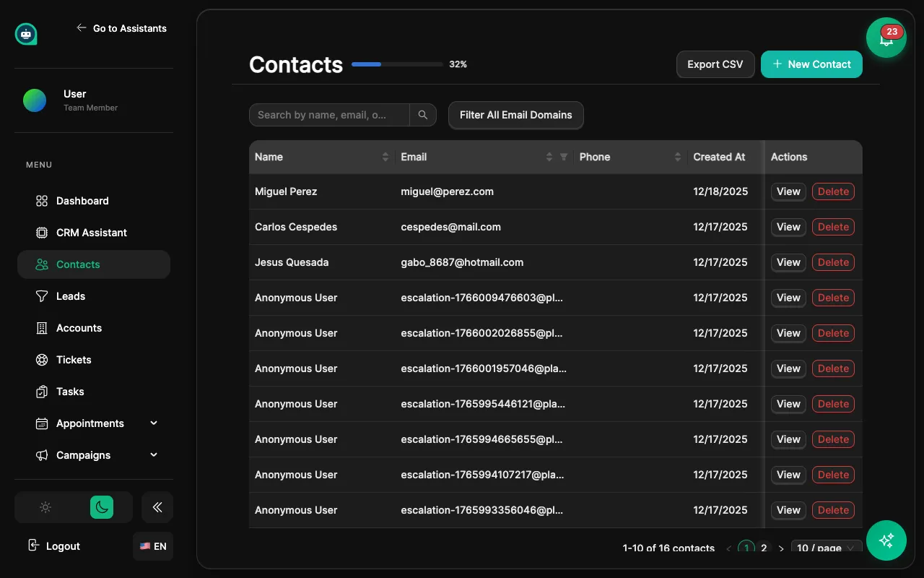Click the contacts search input field
Viewport: 924px width, 578px height.
pos(329,115)
